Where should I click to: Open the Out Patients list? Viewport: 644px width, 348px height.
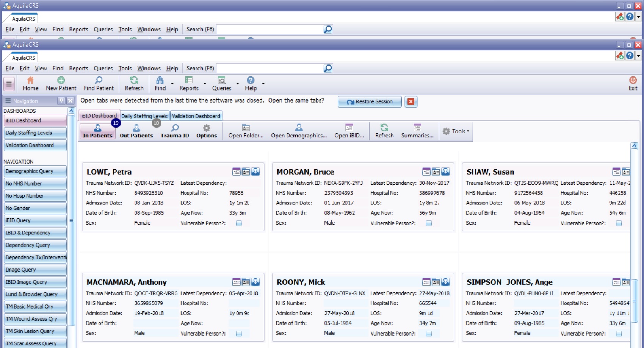[136, 131]
